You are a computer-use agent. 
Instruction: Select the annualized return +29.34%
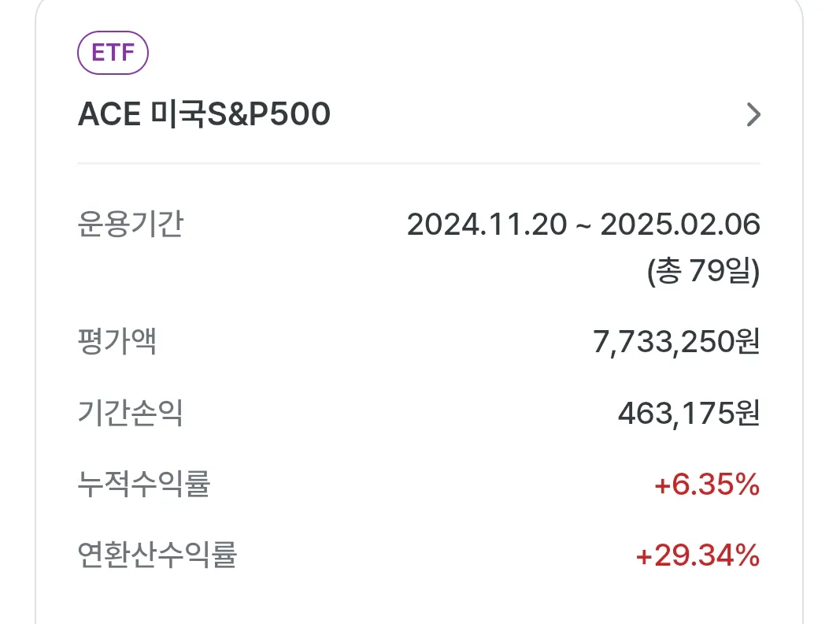[x=698, y=555]
